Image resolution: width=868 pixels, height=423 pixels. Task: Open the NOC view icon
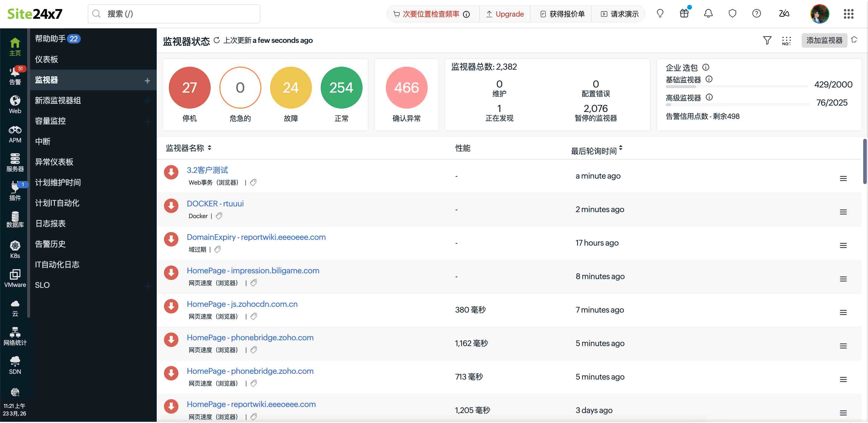(x=787, y=40)
